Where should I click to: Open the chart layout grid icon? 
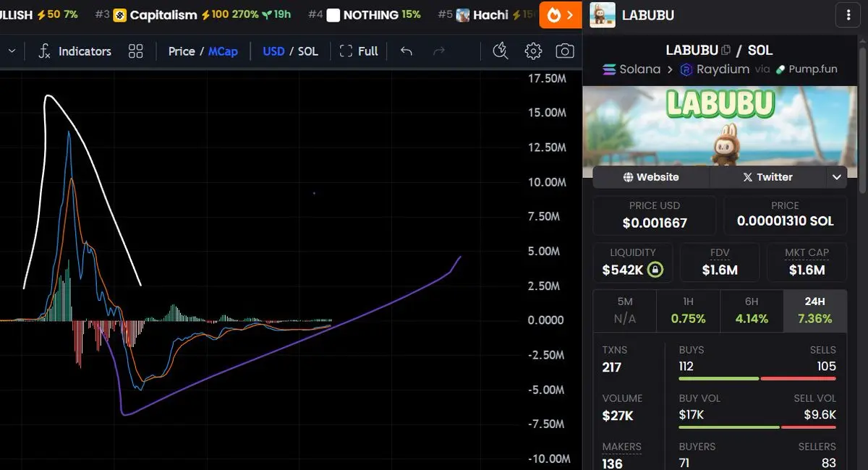point(135,51)
